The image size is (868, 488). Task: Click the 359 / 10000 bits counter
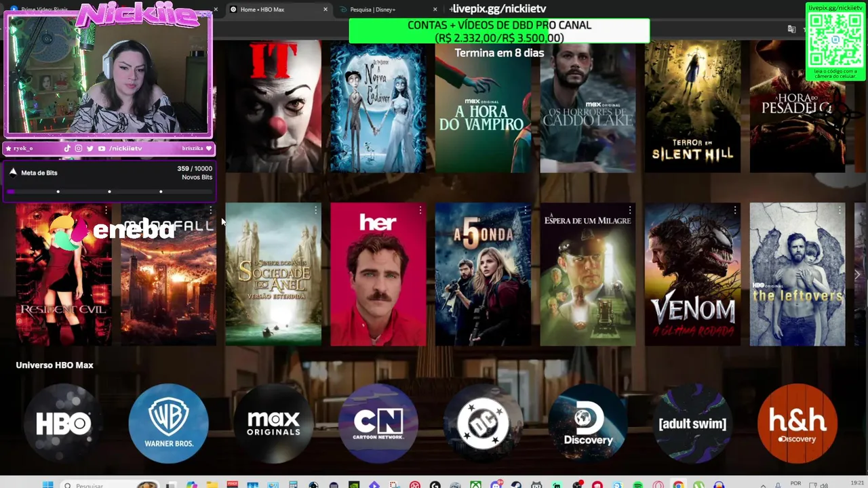tap(195, 168)
